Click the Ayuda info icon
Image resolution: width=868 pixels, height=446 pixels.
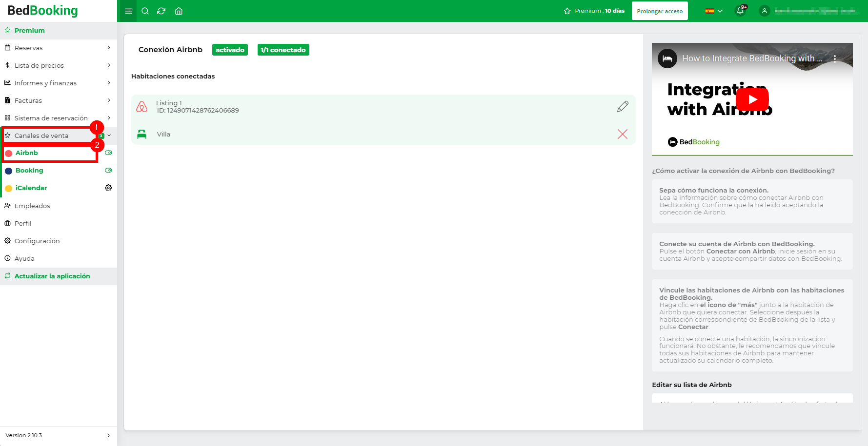click(7, 258)
